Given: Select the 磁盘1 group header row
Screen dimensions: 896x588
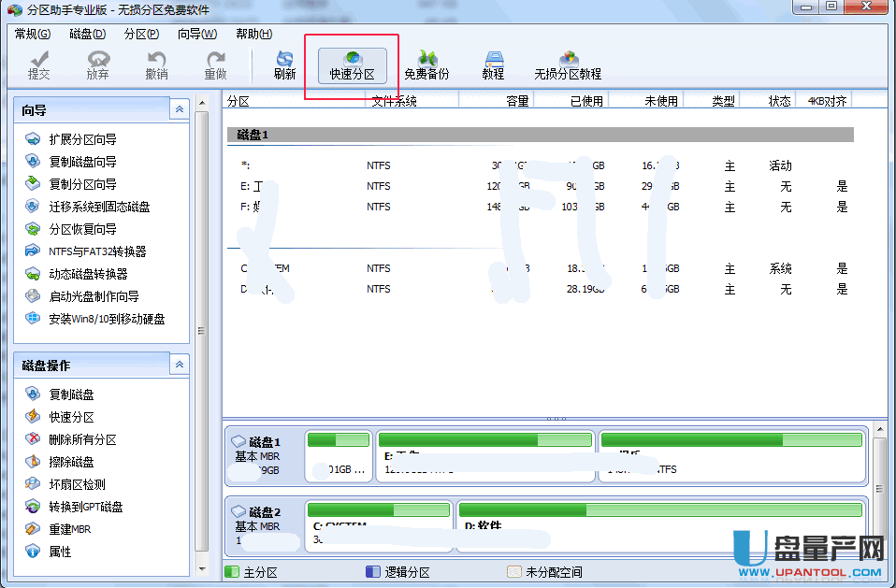Looking at the screenshot, I should (x=540, y=135).
